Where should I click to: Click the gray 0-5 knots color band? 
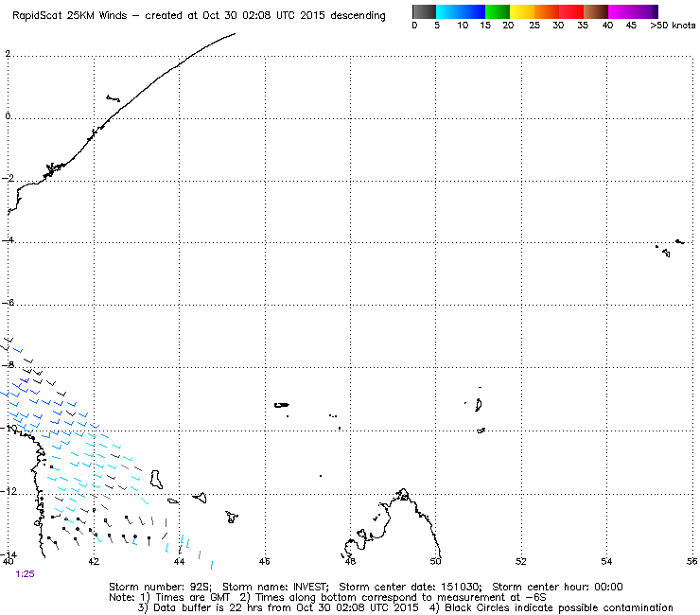point(424,11)
